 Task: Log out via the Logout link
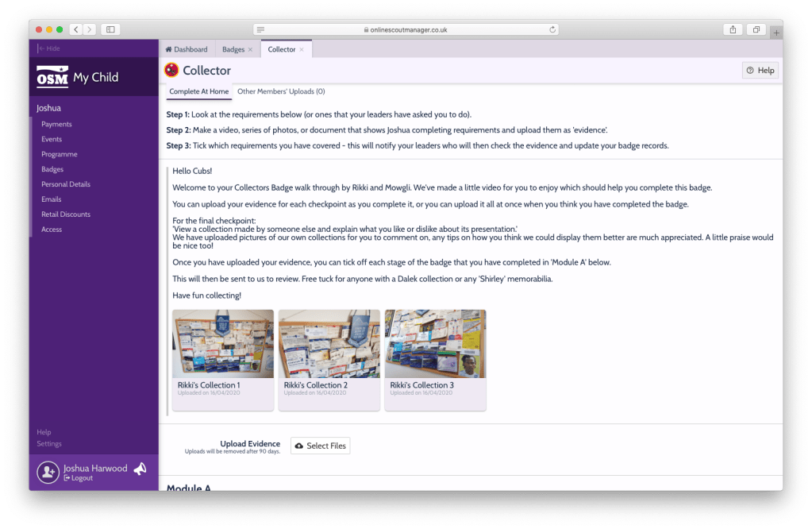click(x=81, y=478)
